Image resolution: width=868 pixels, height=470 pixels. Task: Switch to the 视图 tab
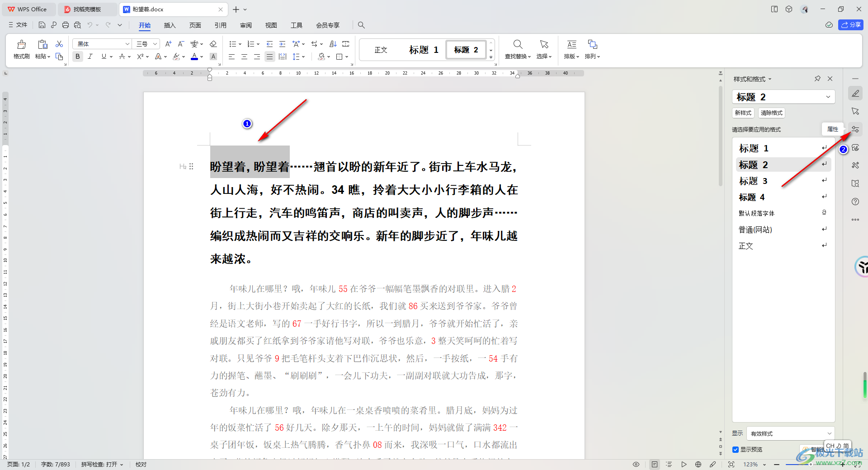[x=271, y=25]
